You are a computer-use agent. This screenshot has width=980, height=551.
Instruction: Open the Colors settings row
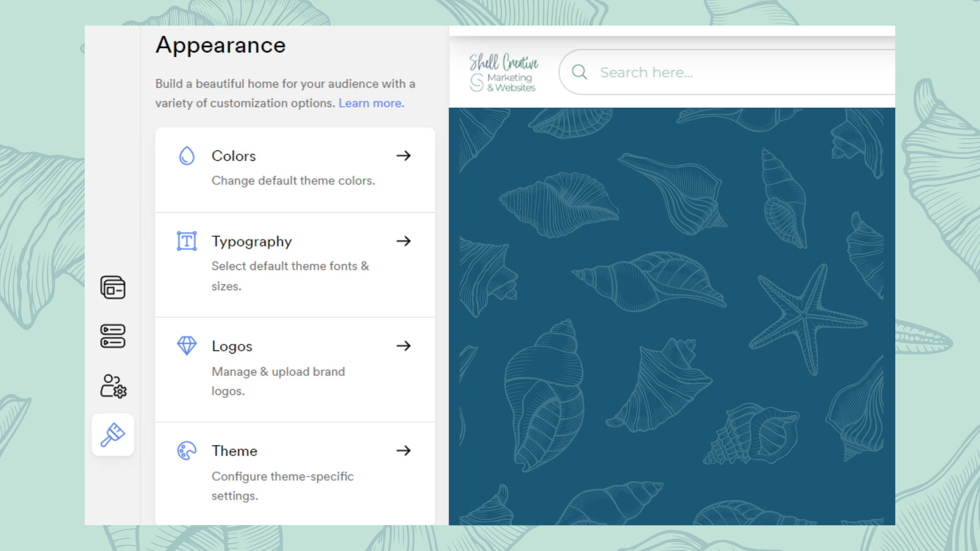click(x=295, y=170)
